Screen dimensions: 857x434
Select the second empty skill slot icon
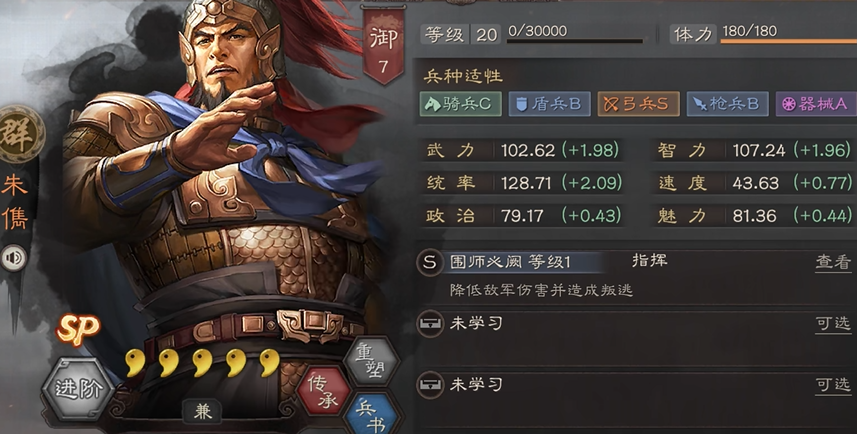pos(430,385)
